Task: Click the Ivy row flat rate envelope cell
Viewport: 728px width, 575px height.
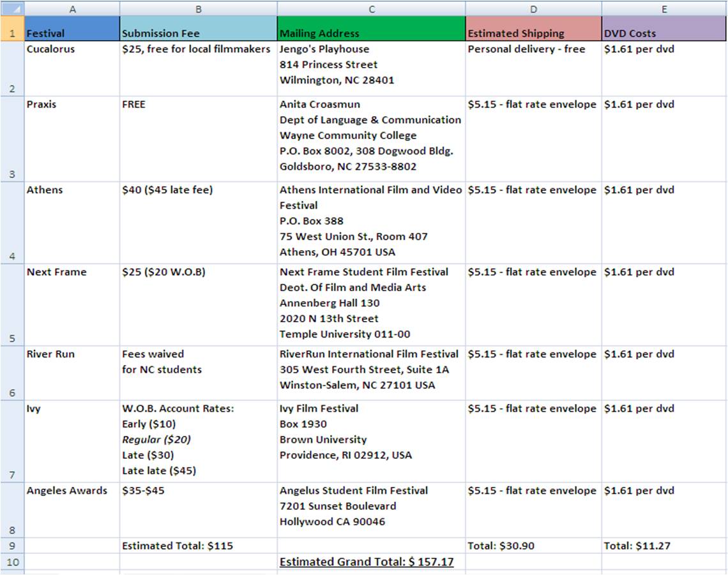Action: [x=533, y=442]
